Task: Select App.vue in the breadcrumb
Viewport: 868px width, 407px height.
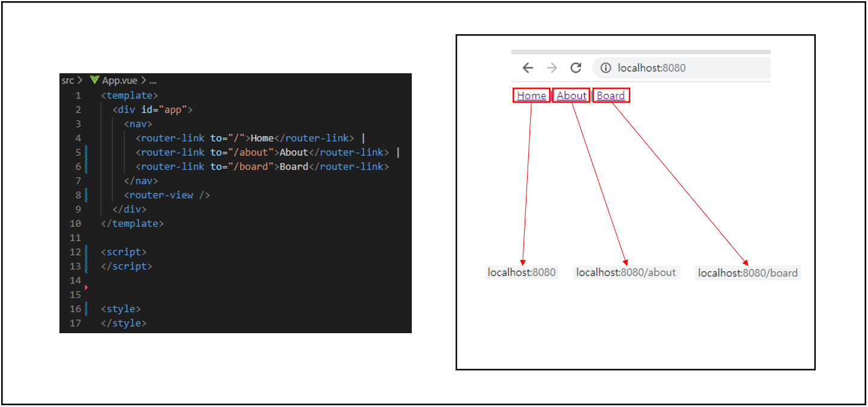Action: (x=119, y=80)
